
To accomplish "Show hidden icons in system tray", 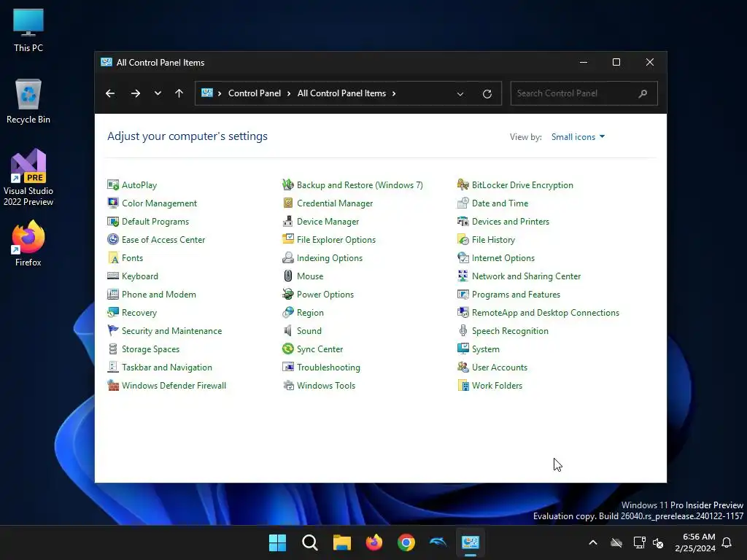I will pos(592,542).
